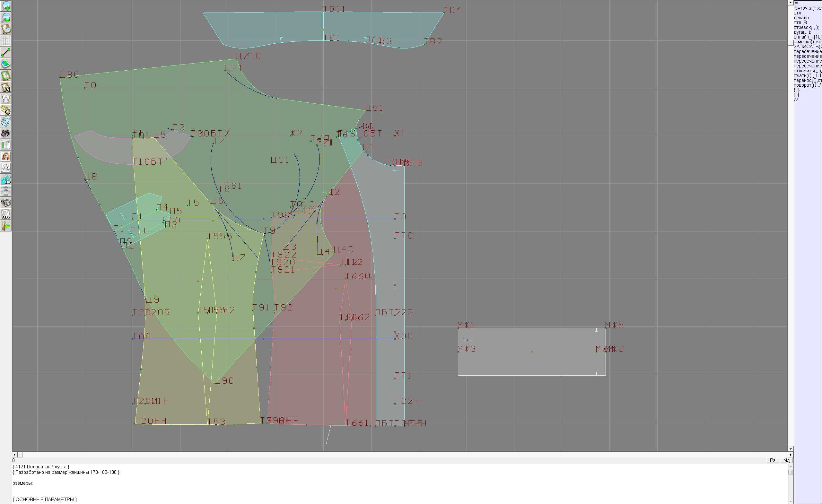Select the line segment tool icon
Viewport: 822px width, 504px height.
click(x=6, y=52)
